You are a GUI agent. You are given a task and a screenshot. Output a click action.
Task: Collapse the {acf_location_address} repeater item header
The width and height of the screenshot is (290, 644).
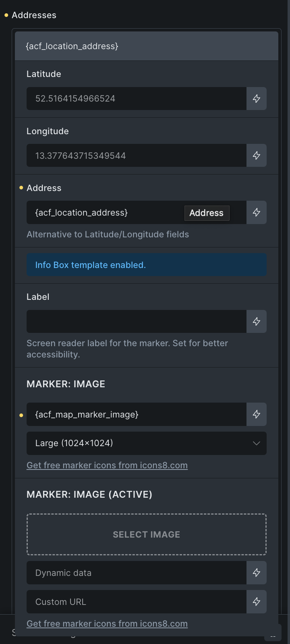click(x=147, y=46)
